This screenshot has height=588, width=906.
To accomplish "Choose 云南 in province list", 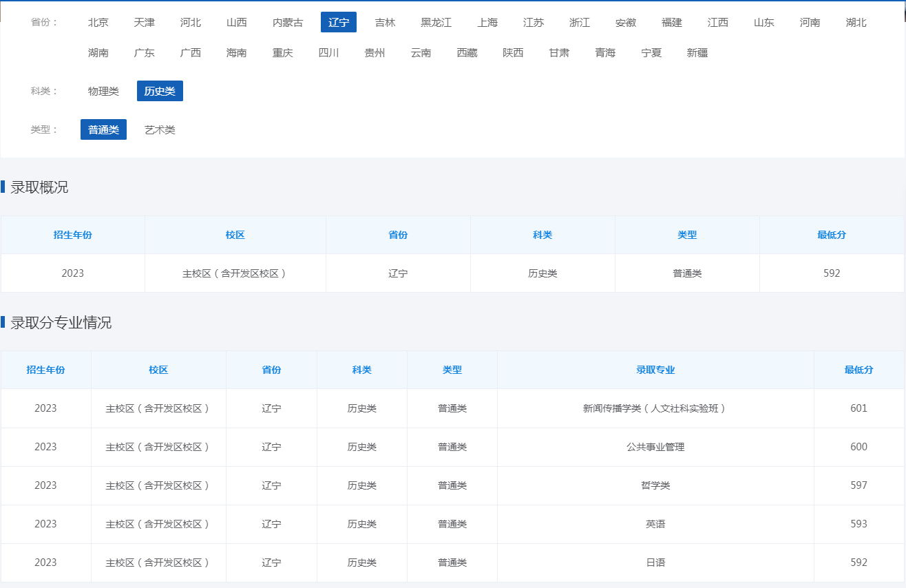I will click(421, 53).
